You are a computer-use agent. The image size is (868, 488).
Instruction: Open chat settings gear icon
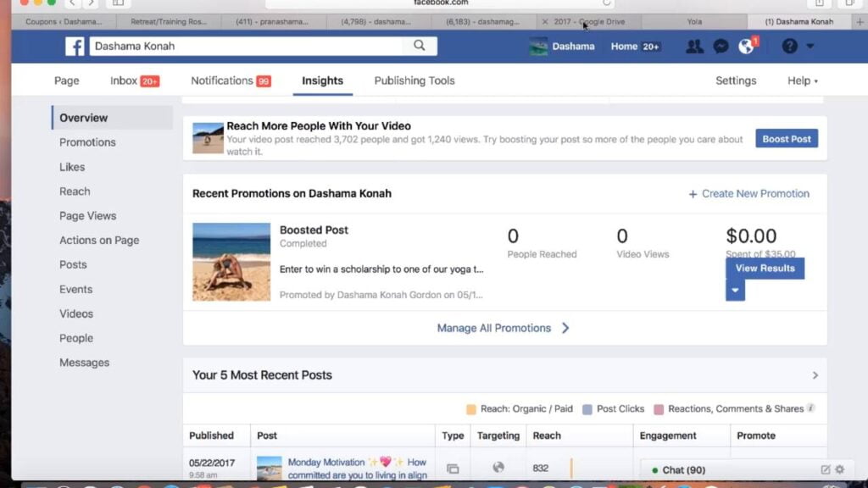pyautogui.click(x=840, y=469)
